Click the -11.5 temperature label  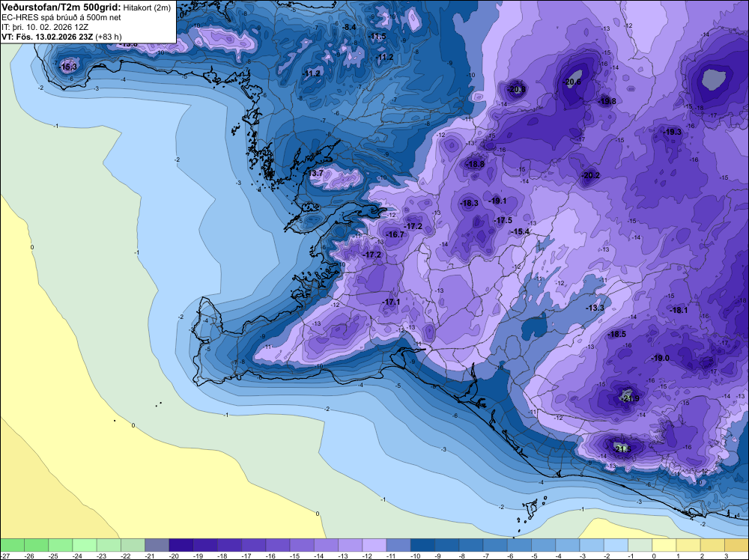tap(377, 36)
